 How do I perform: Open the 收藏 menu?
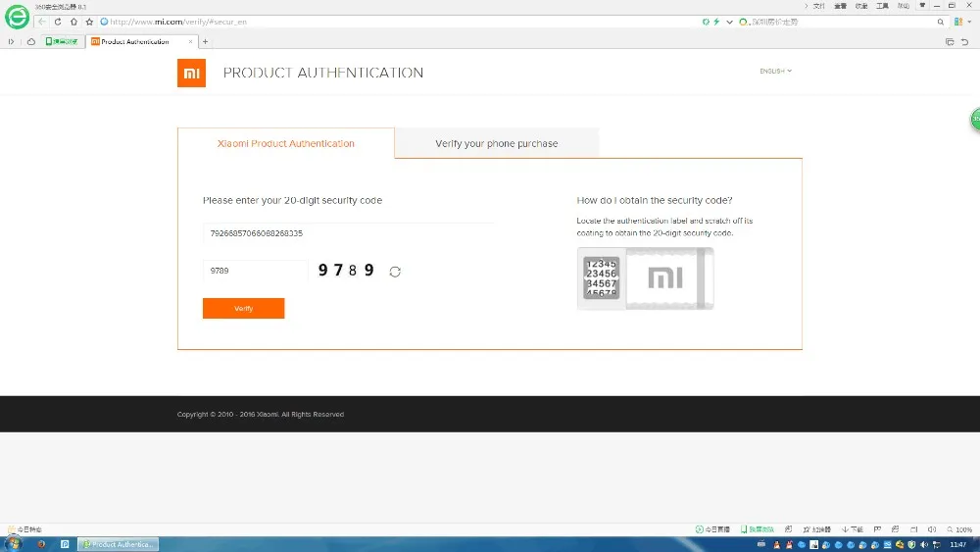[861, 6]
